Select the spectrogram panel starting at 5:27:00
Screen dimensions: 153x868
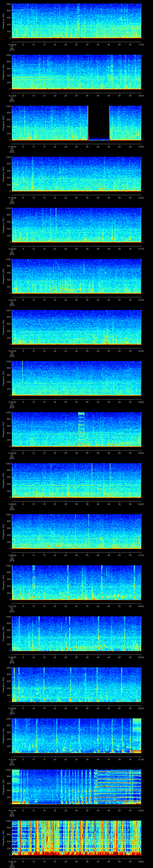(x=77, y=582)
